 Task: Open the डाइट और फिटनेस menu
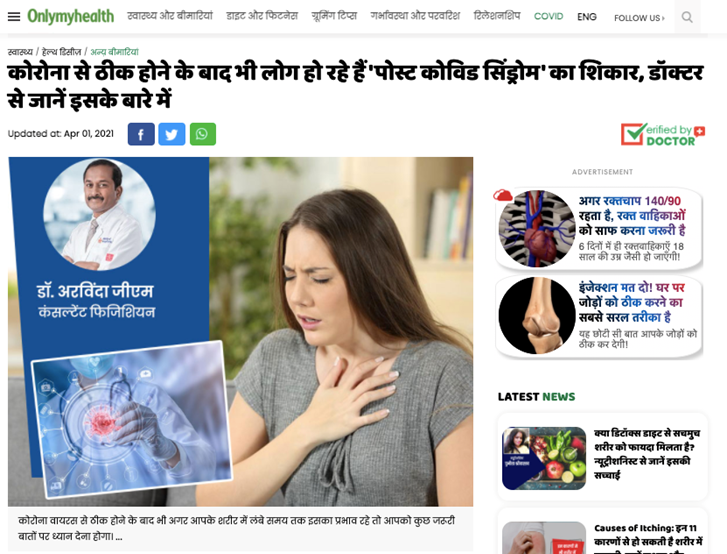262,16
